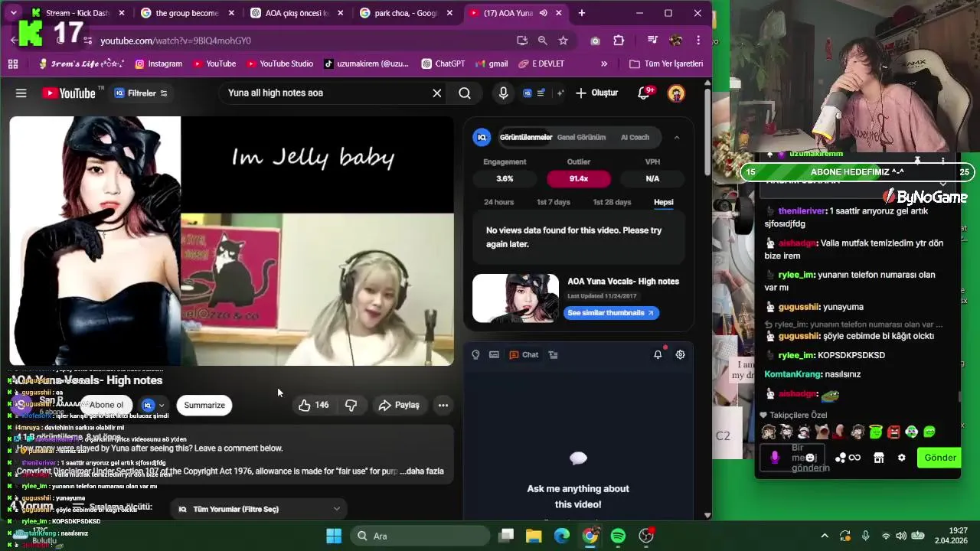The width and height of the screenshot is (980, 551).
Task: Expand hidden bookmarks chevron
Action: [x=604, y=64]
